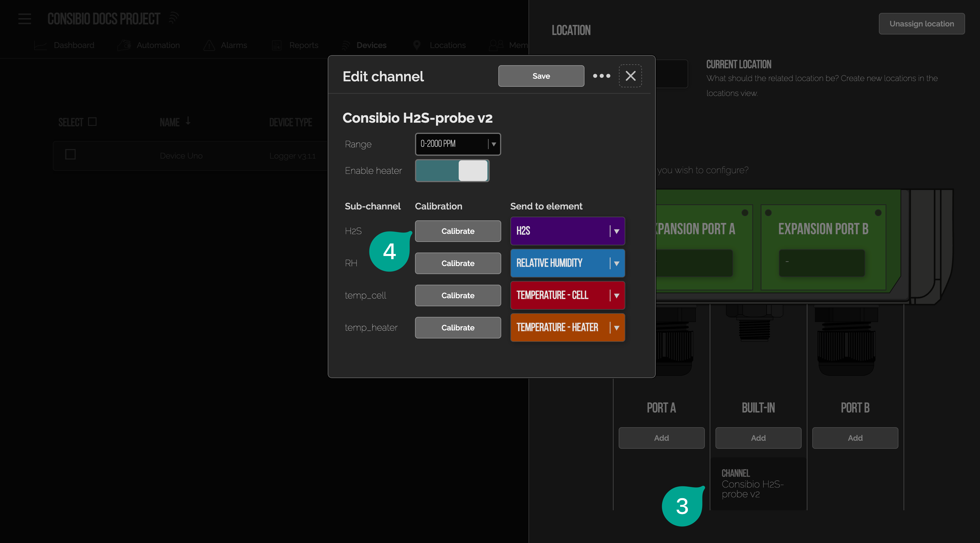Check the Device Uno row checkbox
Viewport: 980px width, 543px height.
pyautogui.click(x=70, y=155)
